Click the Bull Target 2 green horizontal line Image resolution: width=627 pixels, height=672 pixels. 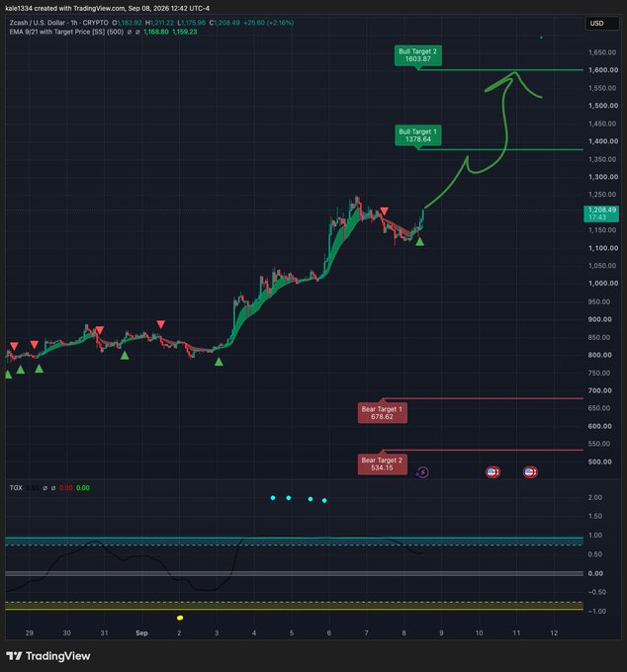coord(501,70)
